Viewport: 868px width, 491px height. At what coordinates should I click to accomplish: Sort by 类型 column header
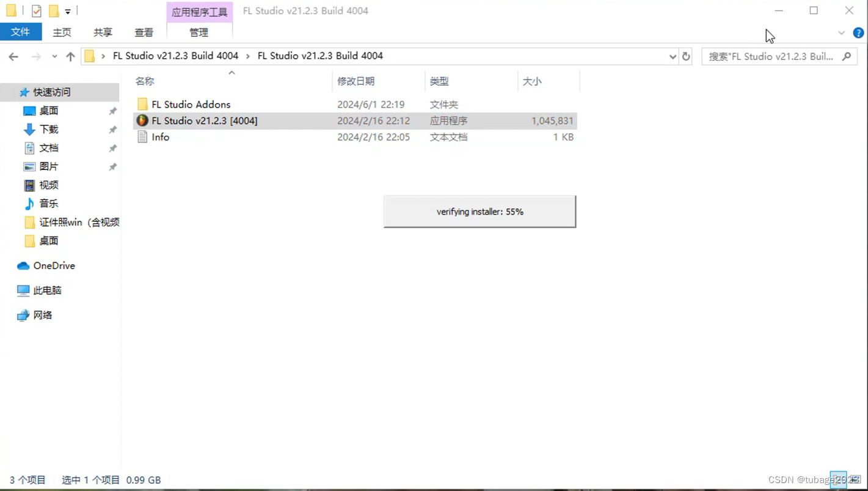(x=439, y=81)
